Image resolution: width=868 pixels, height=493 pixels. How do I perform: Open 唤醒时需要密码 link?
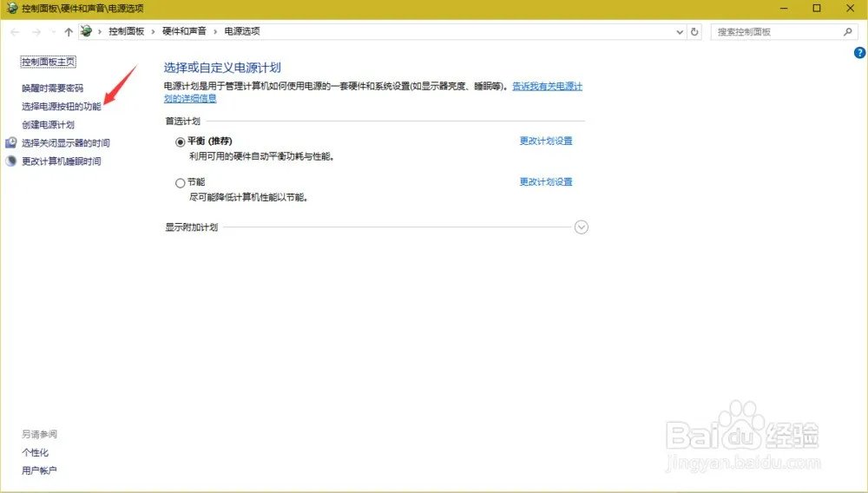(53, 88)
